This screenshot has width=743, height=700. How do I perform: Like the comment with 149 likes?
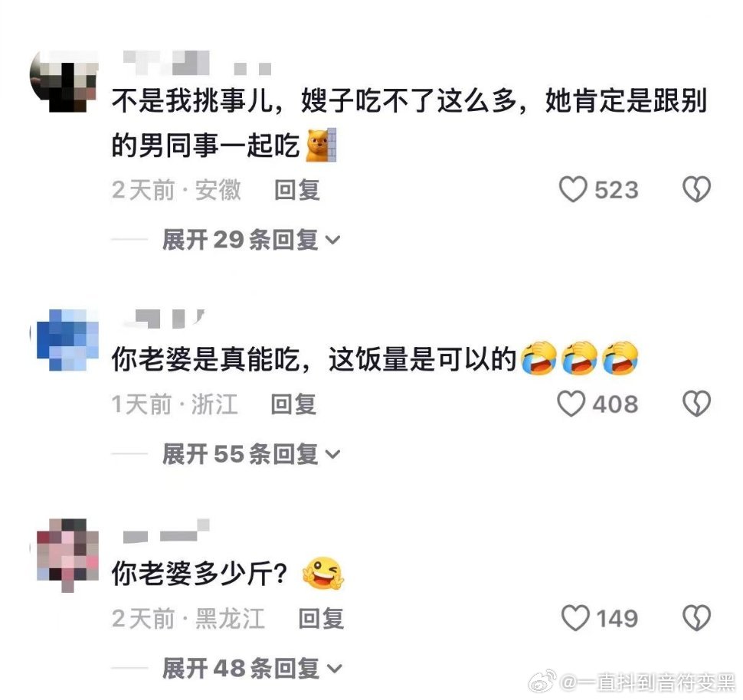pyautogui.click(x=575, y=618)
